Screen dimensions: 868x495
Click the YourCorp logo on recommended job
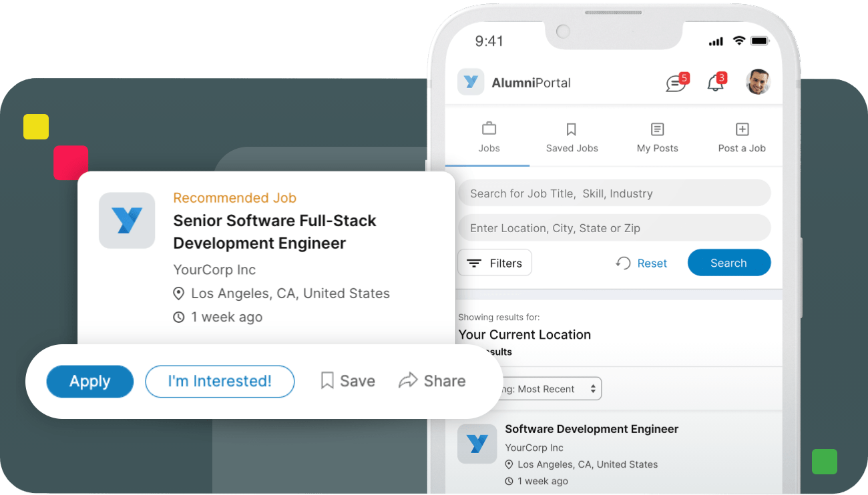tap(127, 221)
